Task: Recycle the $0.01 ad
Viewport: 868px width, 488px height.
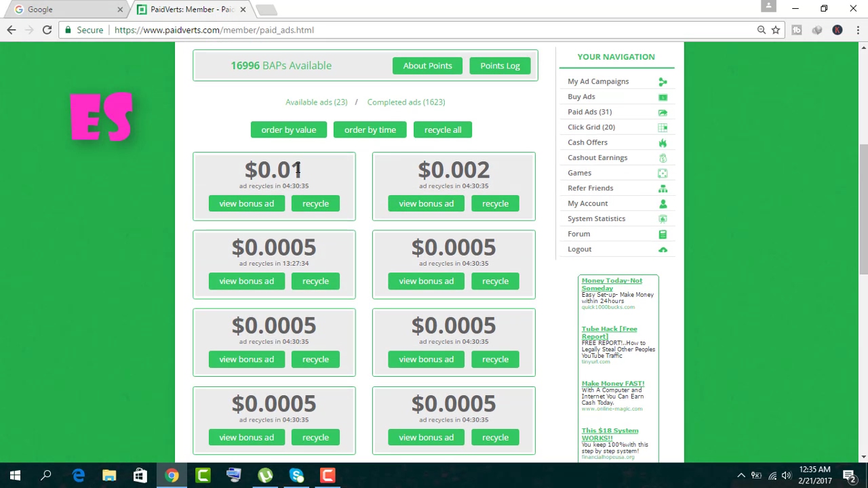Action: click(315, 203)
